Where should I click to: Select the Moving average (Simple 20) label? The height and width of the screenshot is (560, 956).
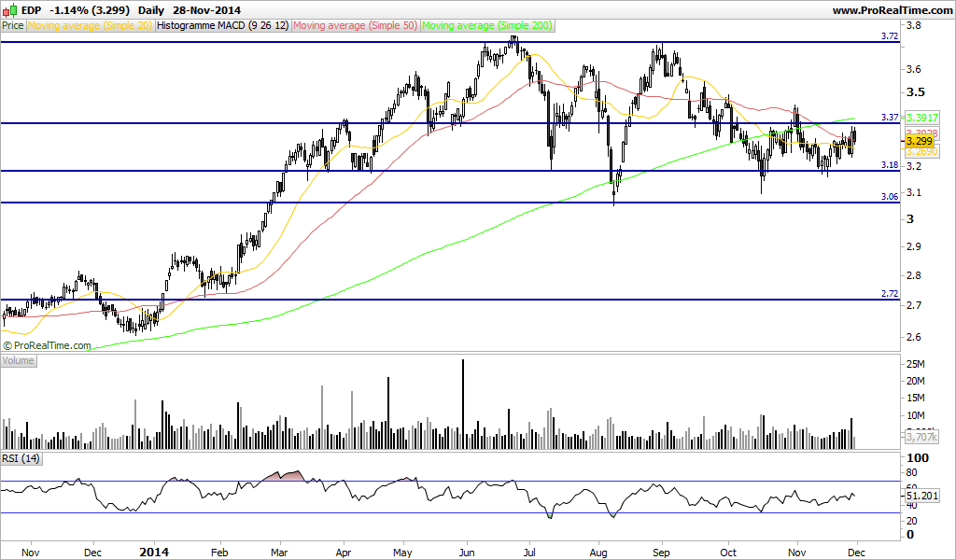(90, 25)
